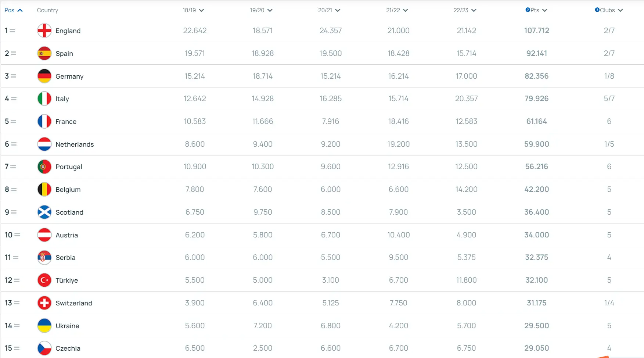Sort table by Pos column arrow

[20, 10]
